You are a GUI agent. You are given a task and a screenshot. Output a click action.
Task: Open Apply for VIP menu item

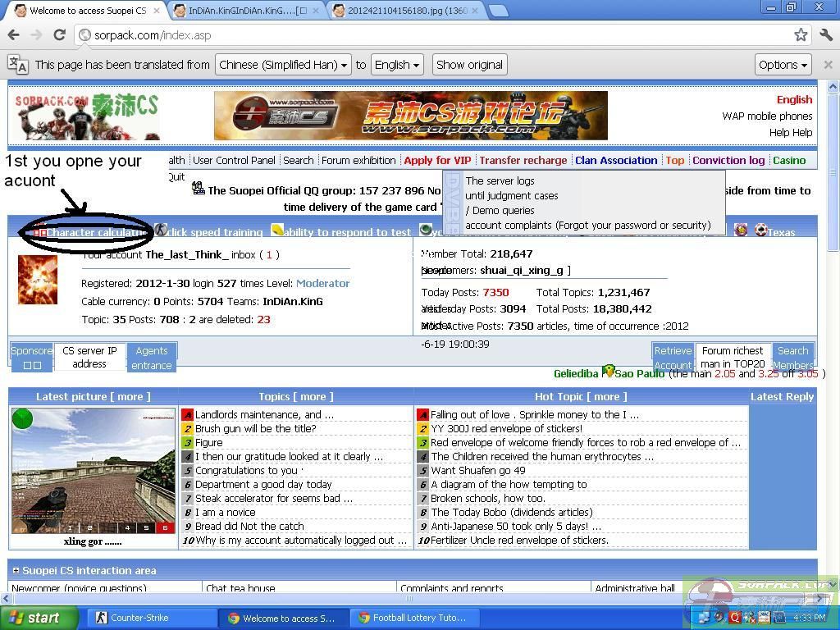point(437,160)
